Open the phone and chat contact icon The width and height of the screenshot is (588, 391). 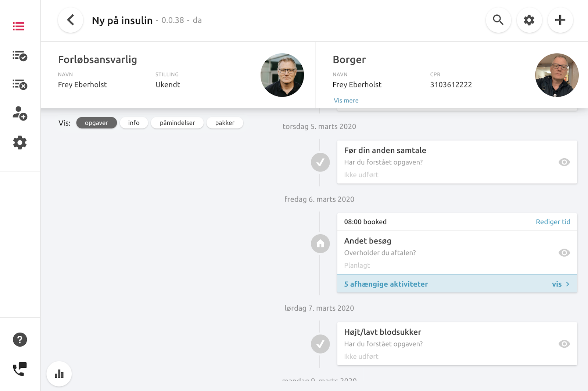(x=20, y=369)
